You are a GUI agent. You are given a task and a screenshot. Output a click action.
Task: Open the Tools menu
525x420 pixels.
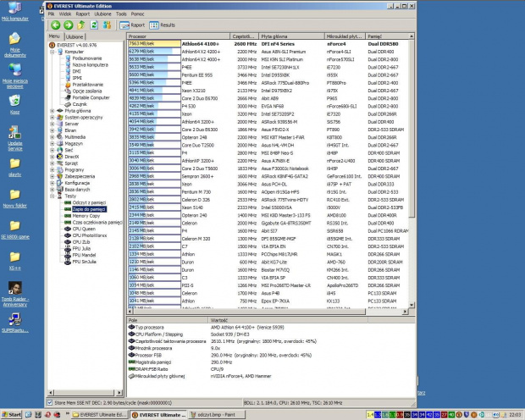point(121,14)
